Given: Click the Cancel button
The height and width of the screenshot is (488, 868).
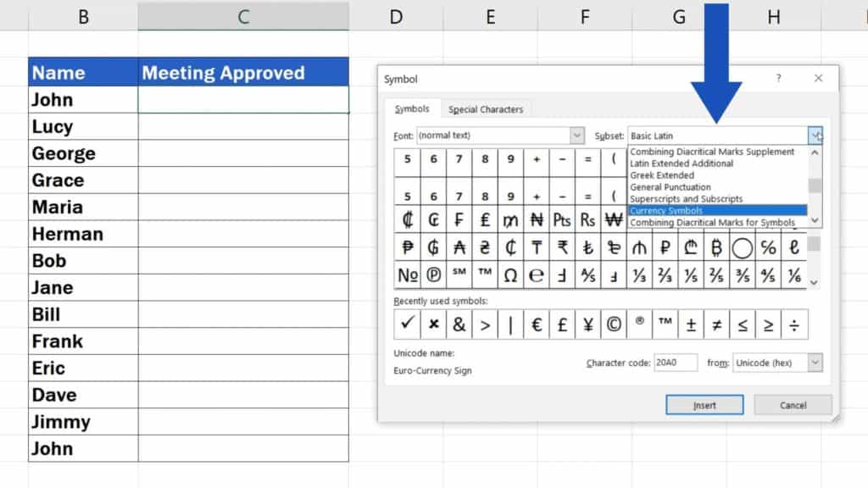Looking at the screenshot, I should 793,404.
